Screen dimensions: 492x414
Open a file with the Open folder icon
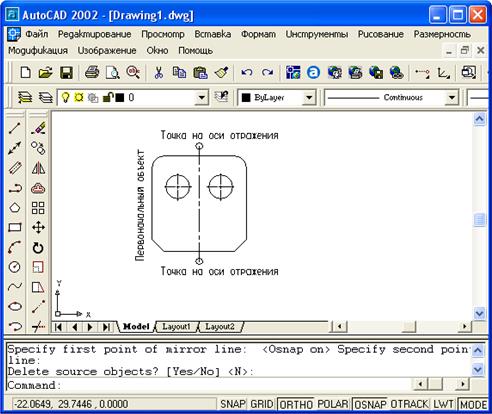46,72
